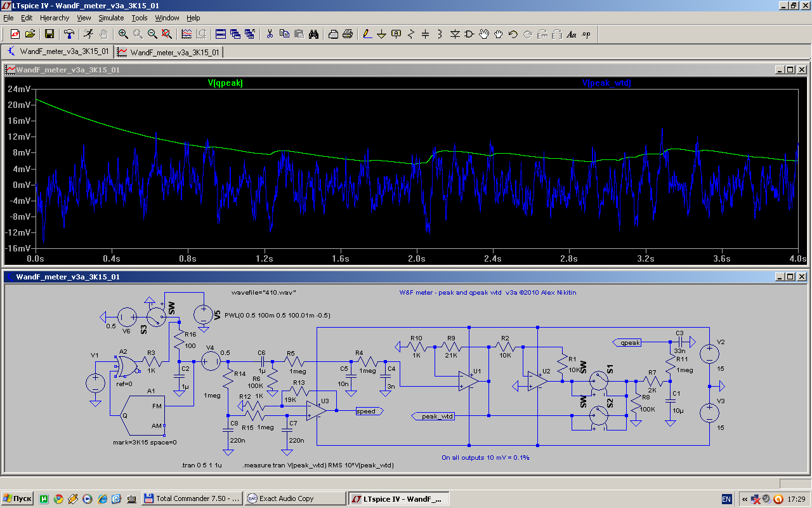Viewport: 812px width, 508px height.
Task: Click the Undo arrow toolbar icon
Action: point(513,34)
